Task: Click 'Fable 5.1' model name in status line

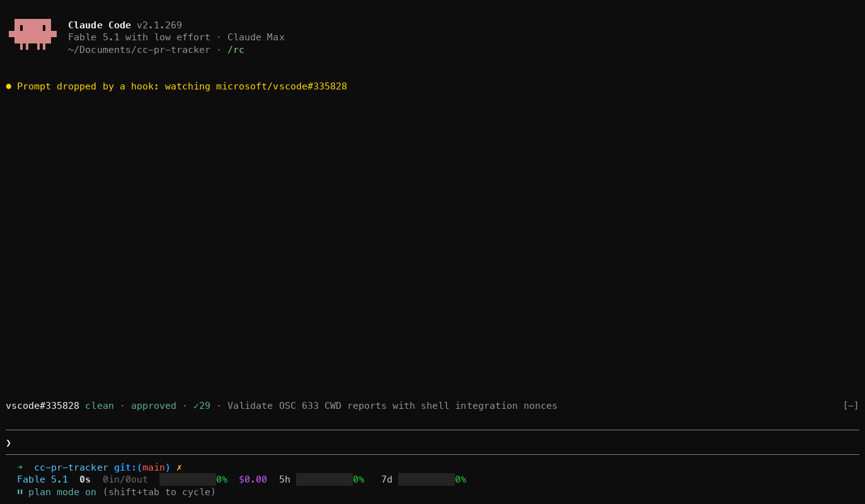Action: coord(42,479)
